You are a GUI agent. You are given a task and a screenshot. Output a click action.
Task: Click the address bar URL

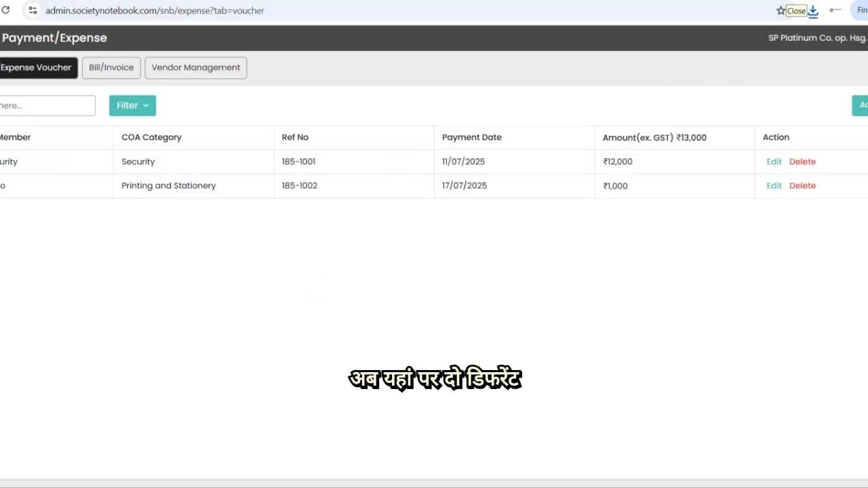coord(155,11)
